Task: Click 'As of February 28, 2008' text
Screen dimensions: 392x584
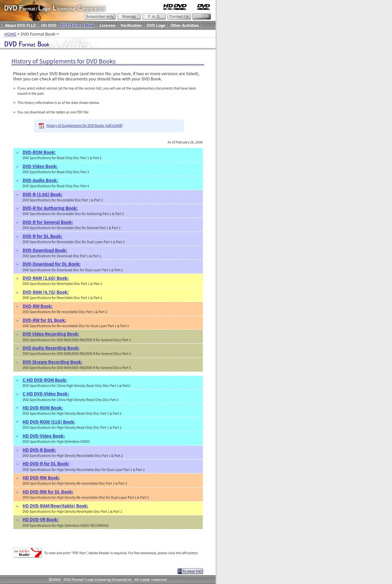Action: click(x=185, y=142)
